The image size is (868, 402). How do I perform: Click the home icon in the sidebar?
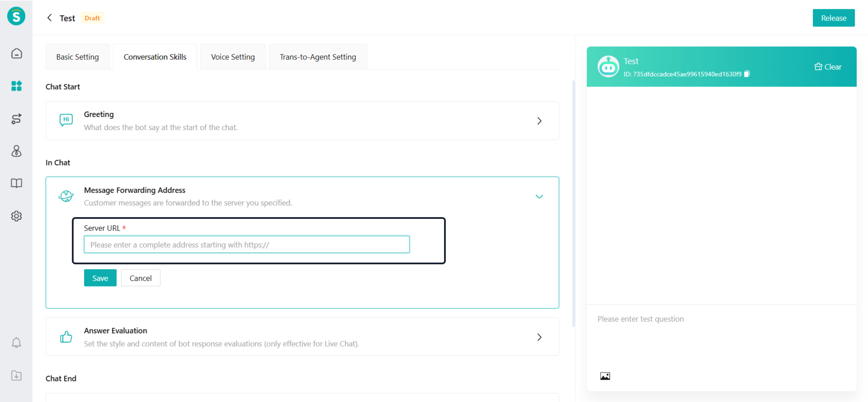click(16, 53)
